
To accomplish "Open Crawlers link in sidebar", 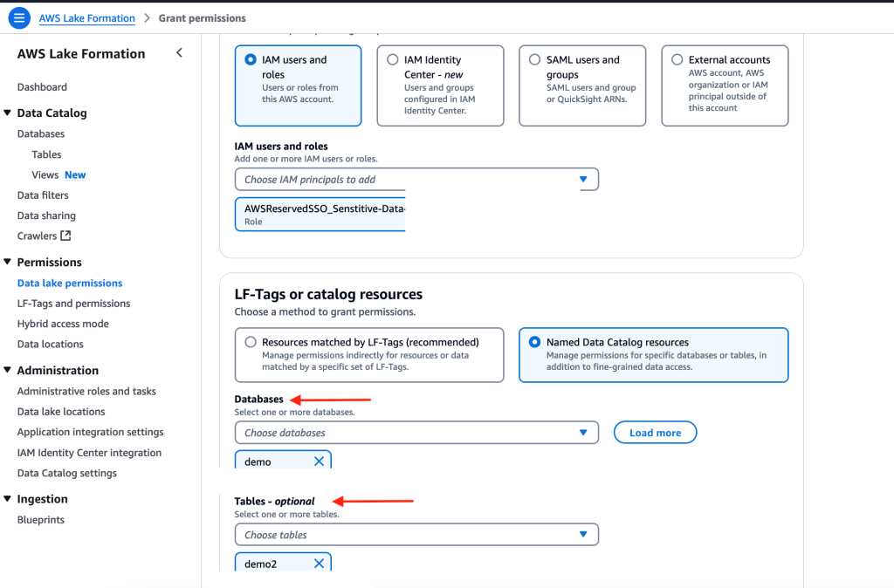I will click(x=37, y=236).
